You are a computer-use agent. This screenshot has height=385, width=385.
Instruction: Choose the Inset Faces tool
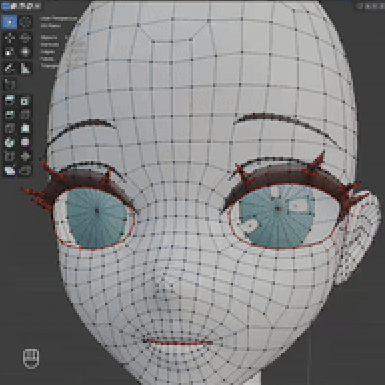tap(25, 100)
